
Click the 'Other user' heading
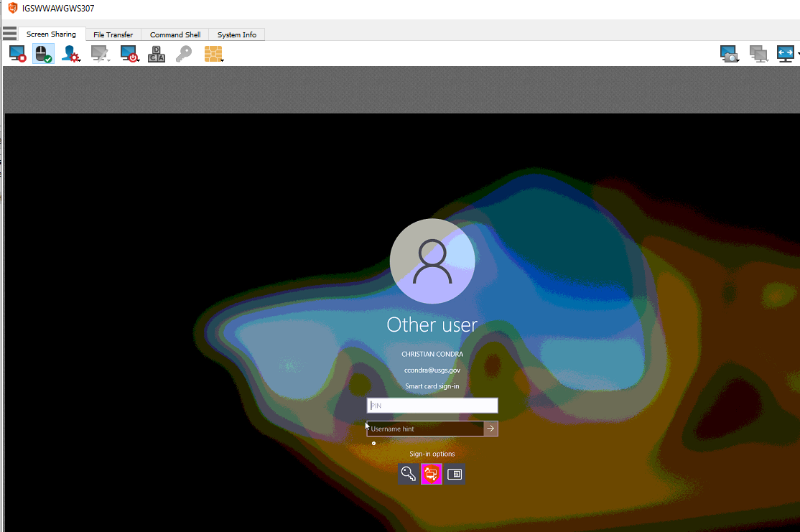pyautogui.click(x=432, y=325)
